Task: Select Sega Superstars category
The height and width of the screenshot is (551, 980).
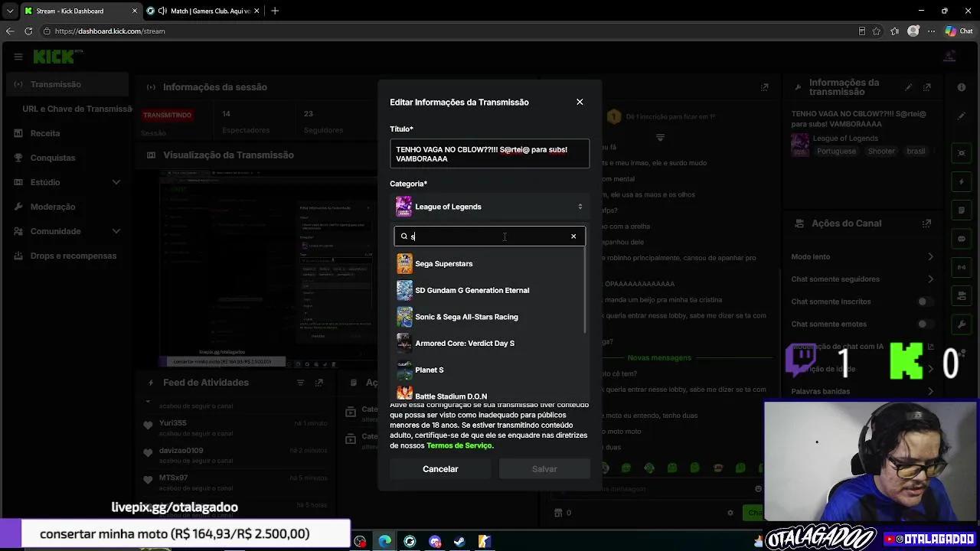Action: [x=488, y=263]
